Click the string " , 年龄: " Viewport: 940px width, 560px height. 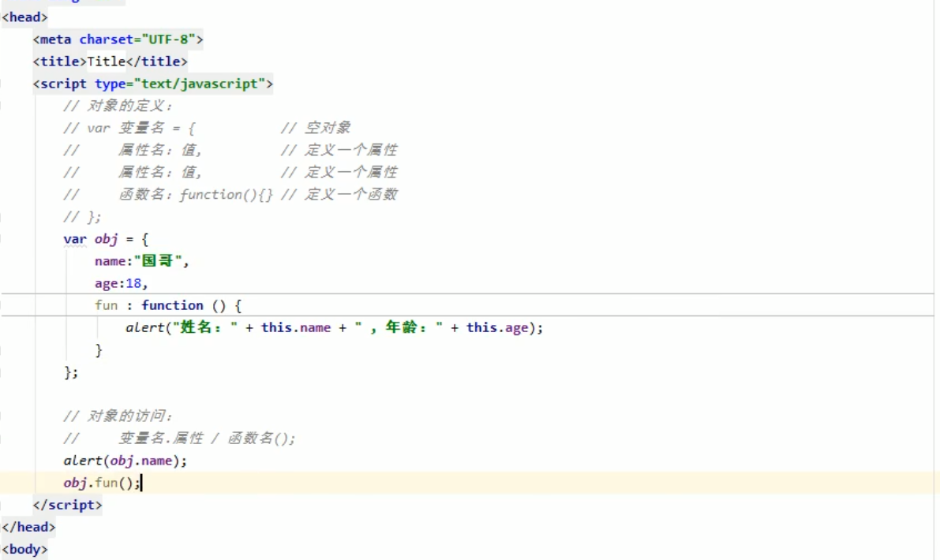pyautogui.click(x=399, y=327)
